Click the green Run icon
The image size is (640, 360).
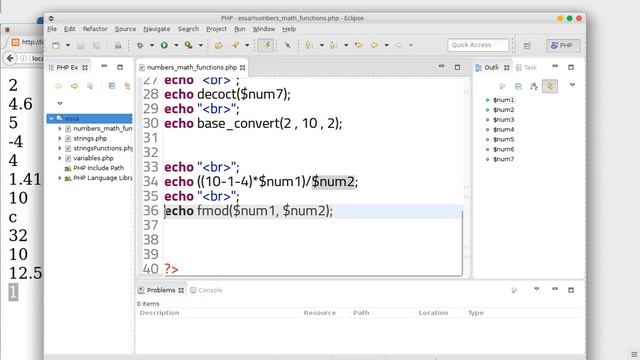164,45
